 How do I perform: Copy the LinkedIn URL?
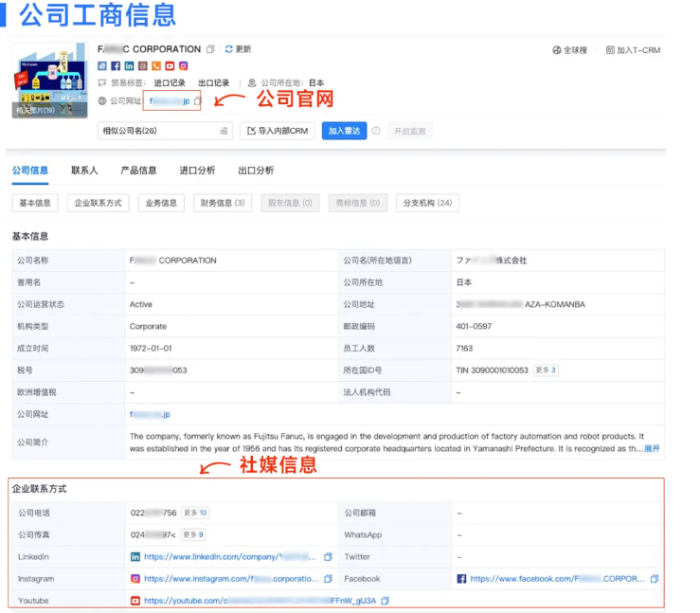click(x=328, y=557)
